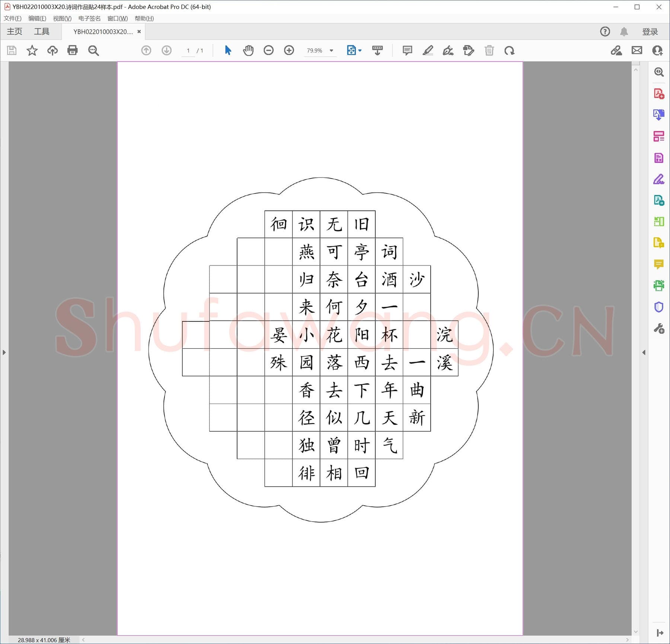Click the vertical scrollbar up arrow
The image size is (670, 644).
tap(636, 70)
